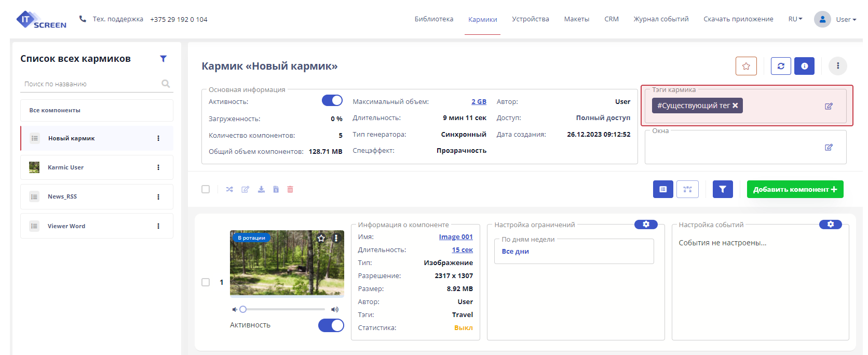
Task: Open the Журнал событий menu item
Action: (x=660, y=19)
